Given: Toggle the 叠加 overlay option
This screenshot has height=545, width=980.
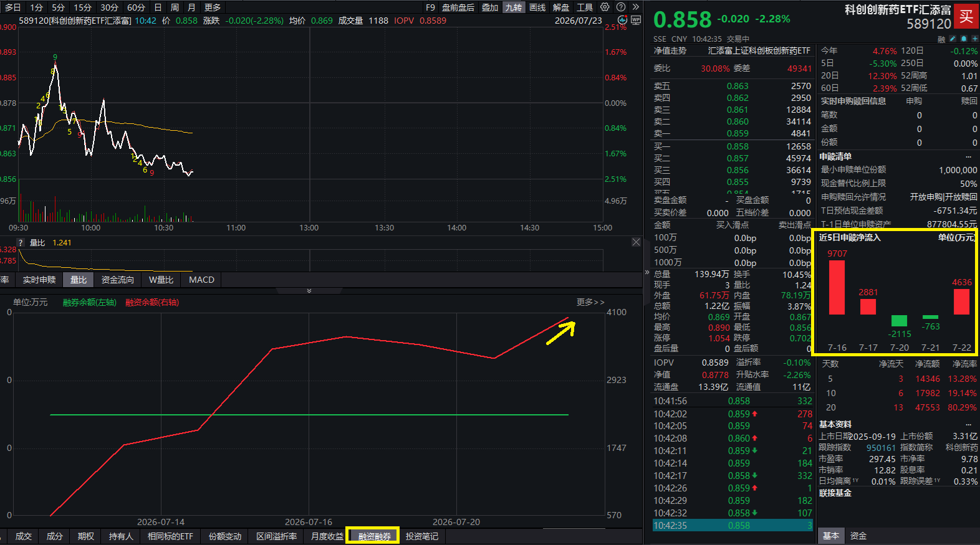Looking at the screenshot, I should click(x=490, y=7).
